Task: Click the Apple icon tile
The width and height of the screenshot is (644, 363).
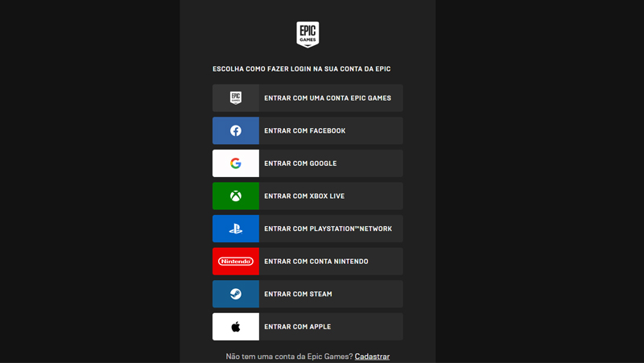Action: [236, 327]
